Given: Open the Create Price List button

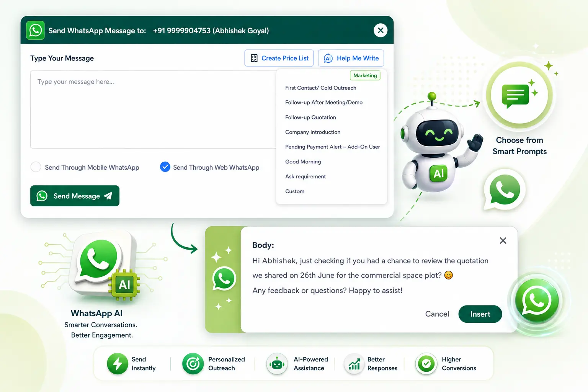Looking at the screenshot, I should tap(279, 58).
